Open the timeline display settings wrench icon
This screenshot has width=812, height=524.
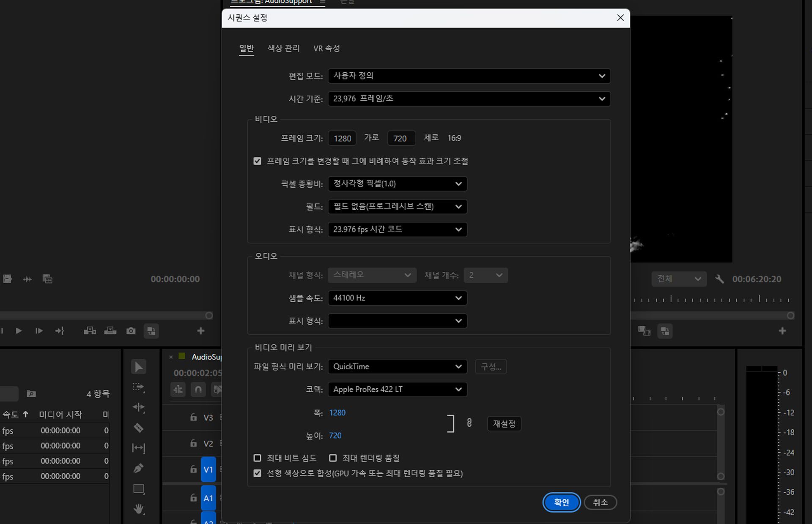click(720, 279)
